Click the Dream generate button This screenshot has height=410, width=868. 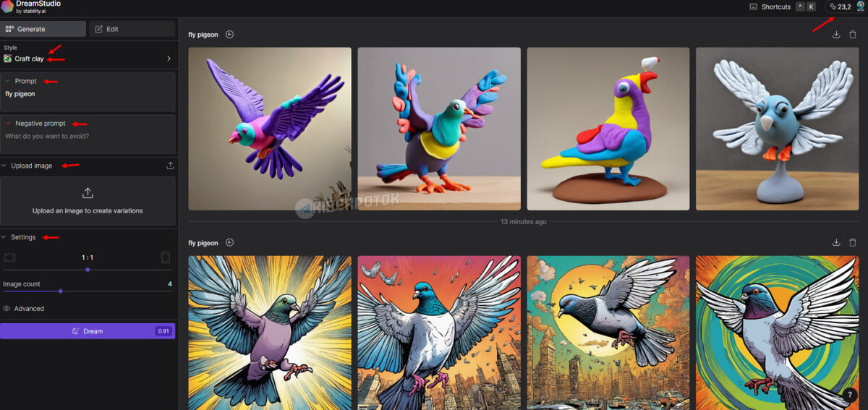click(x=88, y=331)
